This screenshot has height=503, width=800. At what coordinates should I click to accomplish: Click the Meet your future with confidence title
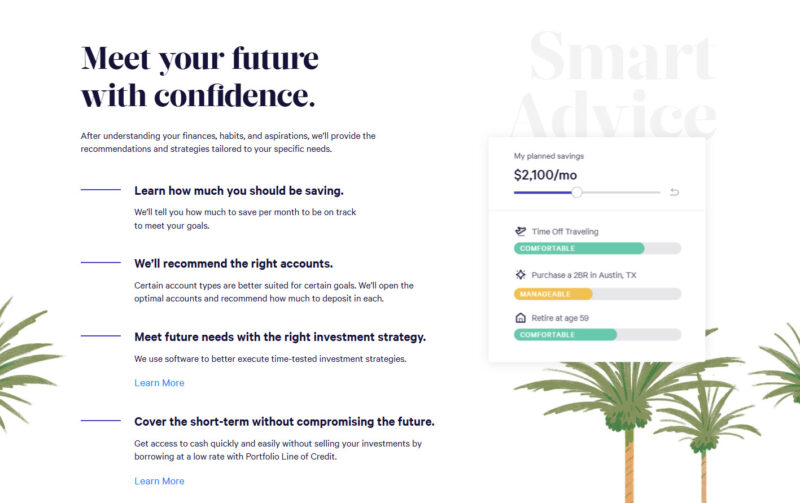[x=199, y=77]
